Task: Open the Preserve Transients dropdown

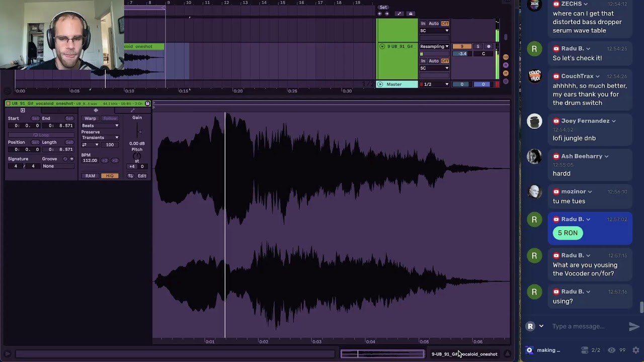Action: (100, 137)
